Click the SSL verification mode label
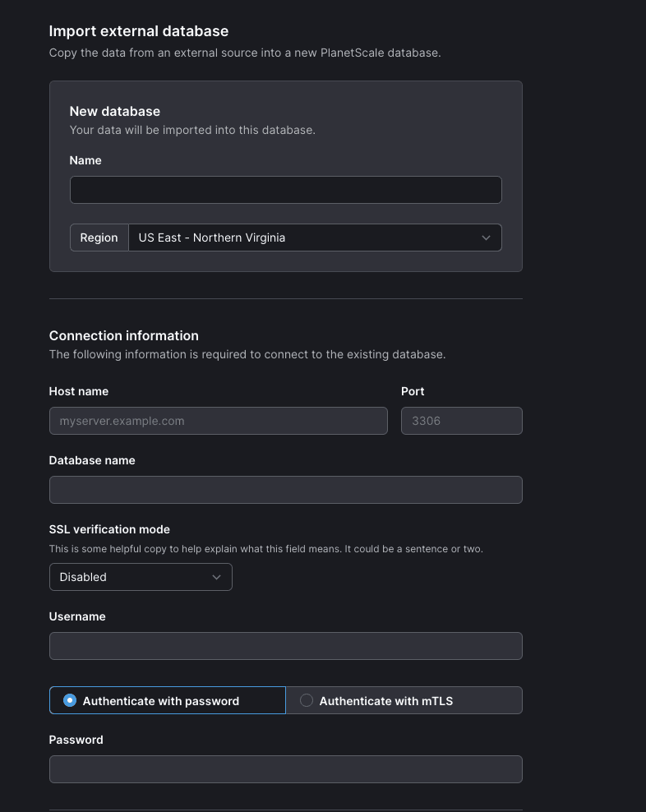The image size is (646, 812). coord(109,529)
